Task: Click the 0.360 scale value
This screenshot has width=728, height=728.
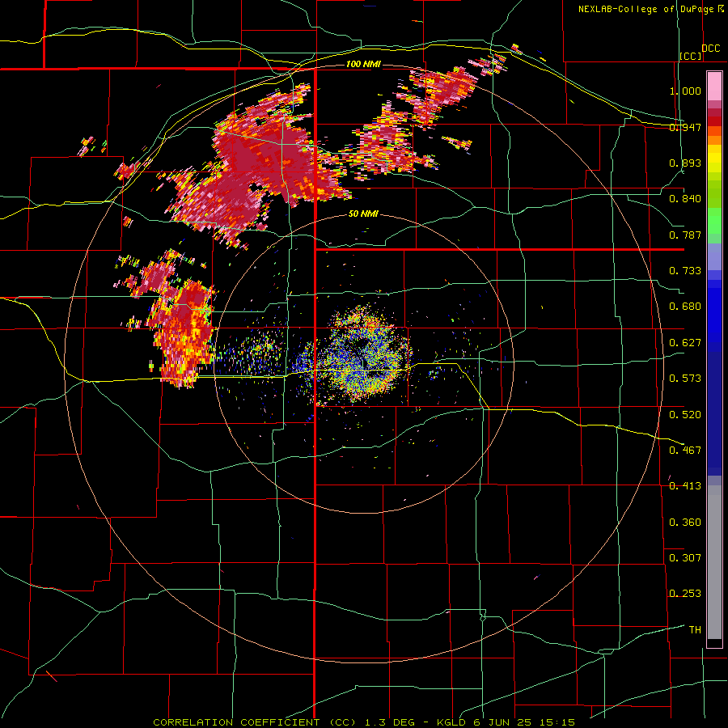Action: pos(685,523)
